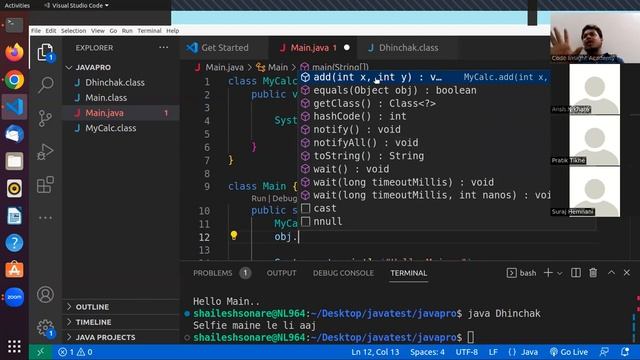Add a new terminal with plus icon
This screenshot has height=360, width=640.
click(x=548, y=273)
